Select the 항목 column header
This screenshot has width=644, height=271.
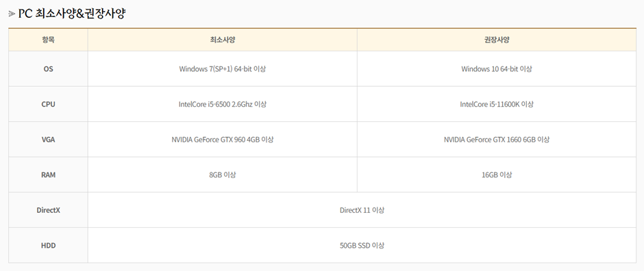tap(48, 40)
